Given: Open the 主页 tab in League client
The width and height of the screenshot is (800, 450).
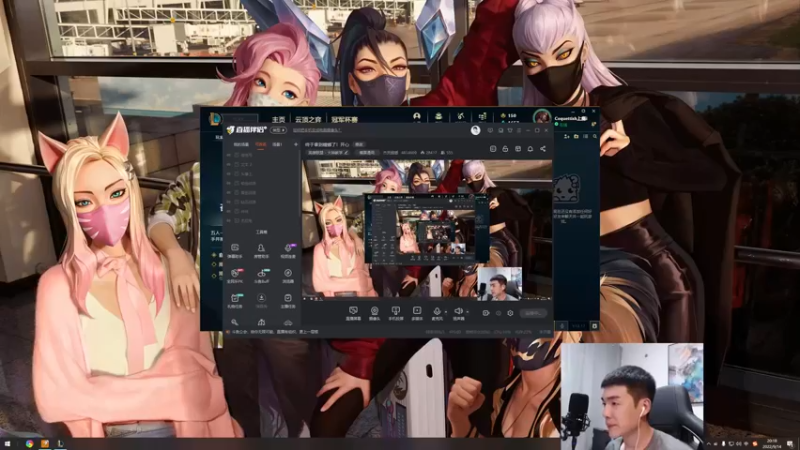Looking at the screenshot, I should (x=278, y=119).
